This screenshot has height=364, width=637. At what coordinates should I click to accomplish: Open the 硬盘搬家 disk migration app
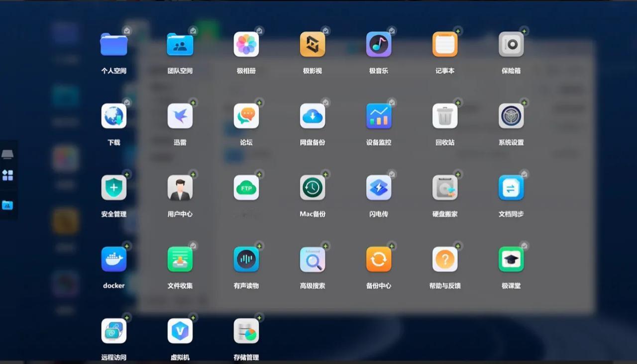[x=445, y=187]
